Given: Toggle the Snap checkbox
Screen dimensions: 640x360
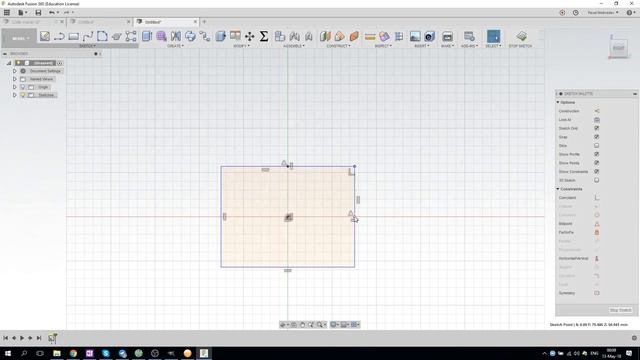Looking at the screenshot, I should [597, 137].
